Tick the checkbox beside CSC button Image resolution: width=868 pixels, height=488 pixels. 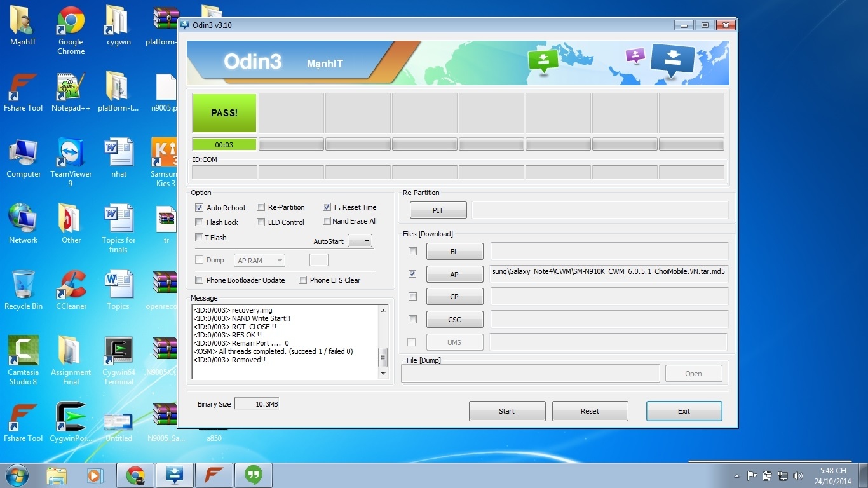[412, 319]
